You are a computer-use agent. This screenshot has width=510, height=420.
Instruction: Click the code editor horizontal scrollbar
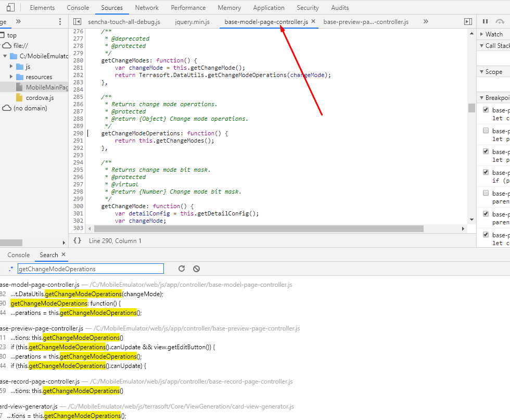click(x=259, y=228)
